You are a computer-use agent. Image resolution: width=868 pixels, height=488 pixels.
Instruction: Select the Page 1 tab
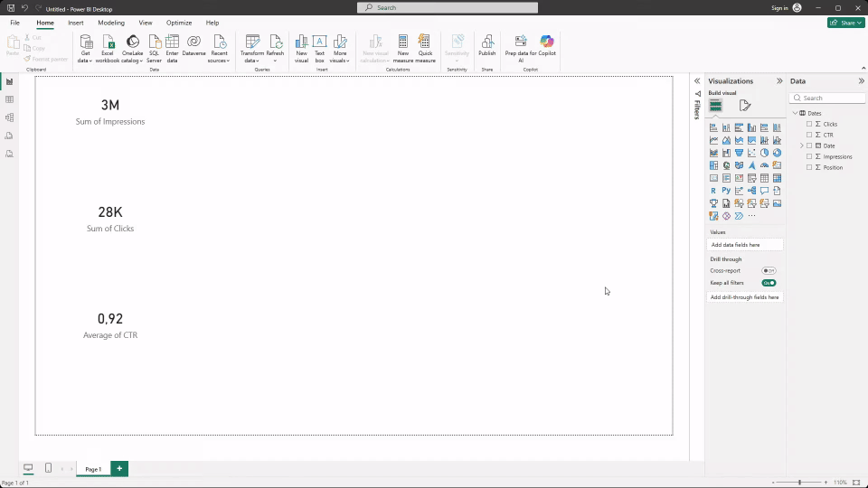[x=93, y=469]
